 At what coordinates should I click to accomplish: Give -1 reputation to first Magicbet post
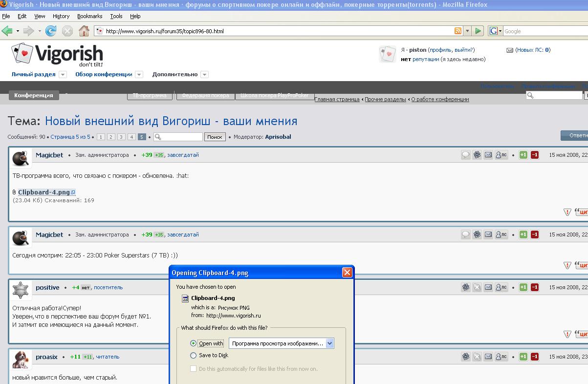coord(535,155)
